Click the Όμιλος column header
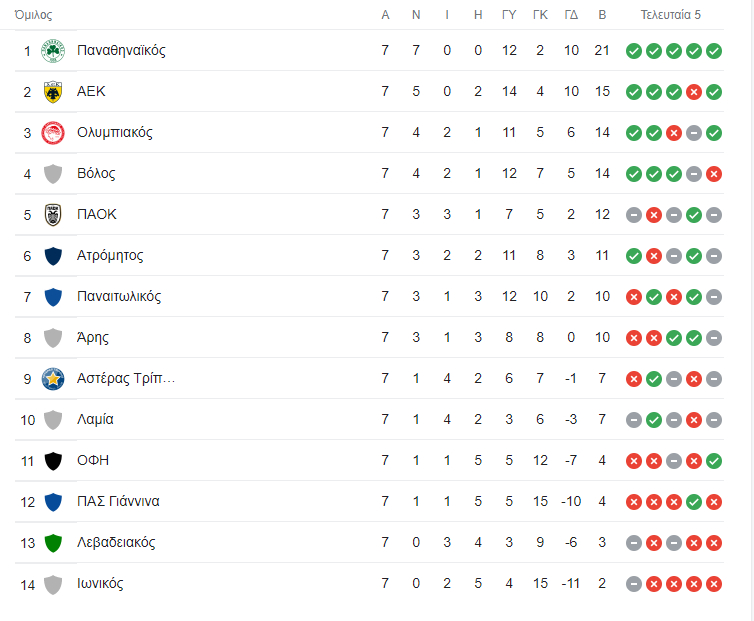 33,15
